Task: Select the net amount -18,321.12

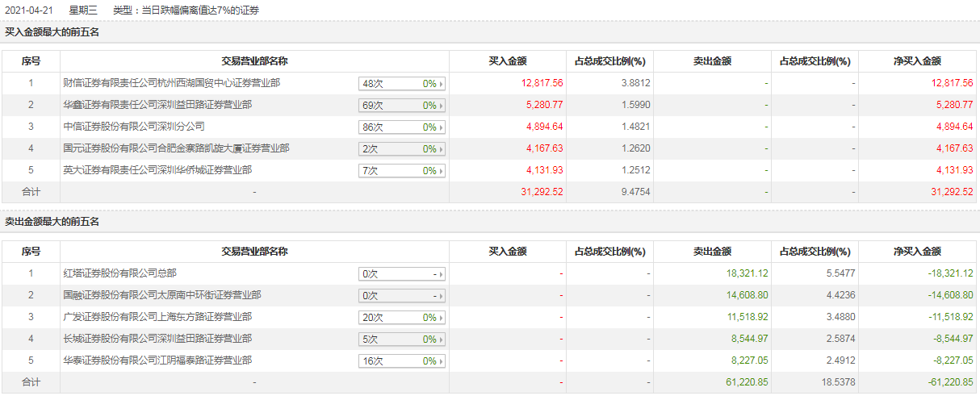Action: tap(951, 273)
